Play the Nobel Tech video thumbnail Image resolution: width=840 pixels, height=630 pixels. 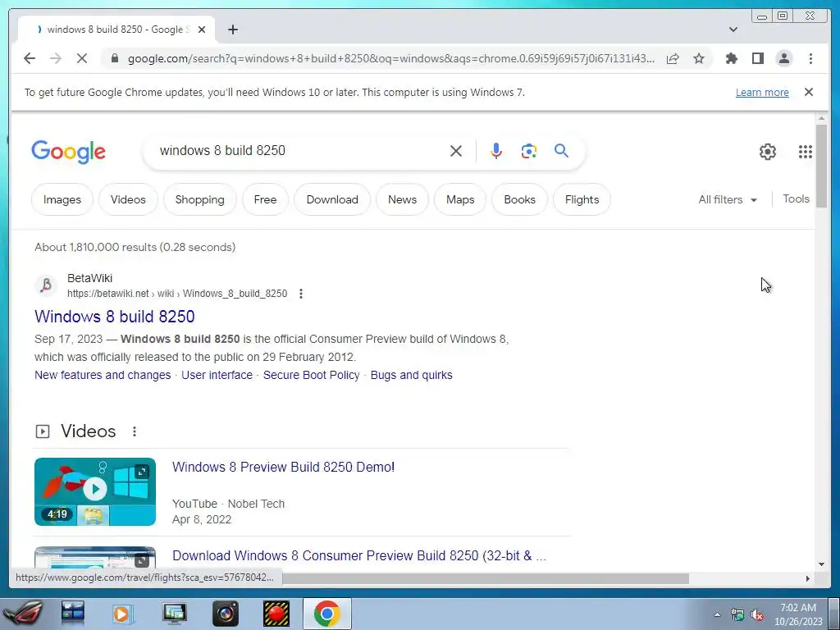pos(95,491)
